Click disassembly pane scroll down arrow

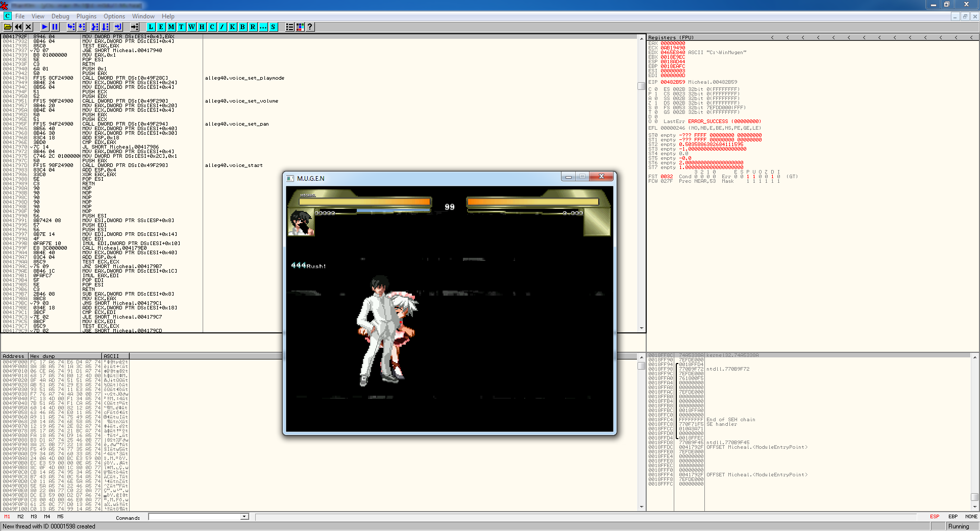coord(642,328)
